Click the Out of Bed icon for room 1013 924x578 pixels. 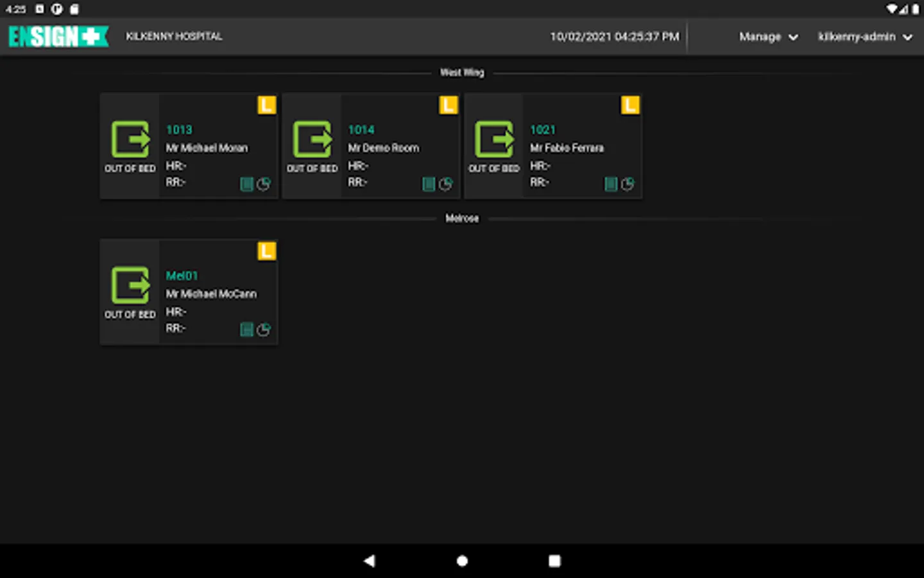(130, 139)
